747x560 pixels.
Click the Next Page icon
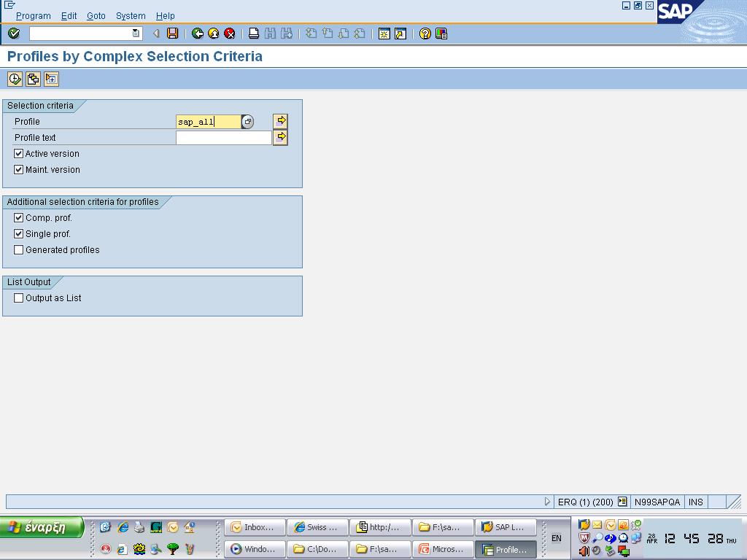(x=344, y=34)
